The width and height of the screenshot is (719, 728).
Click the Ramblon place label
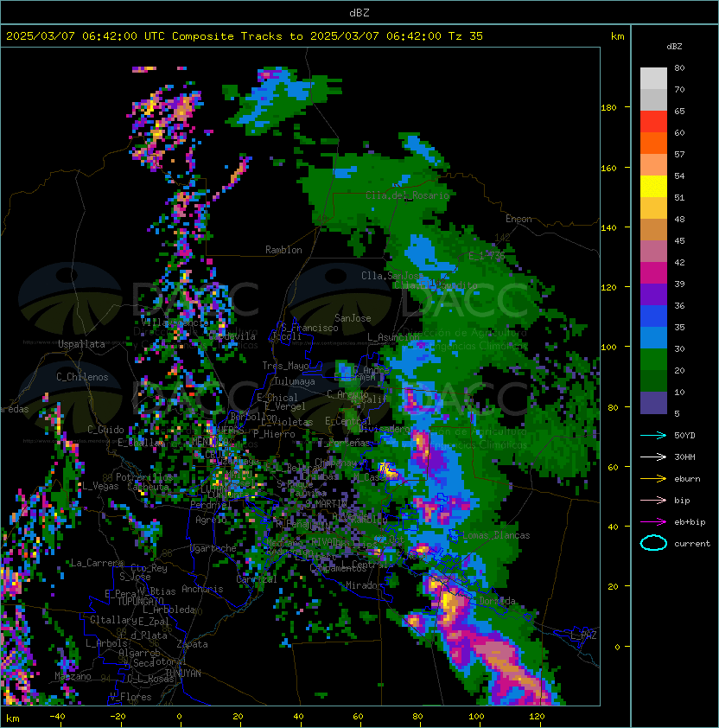point(283,250)
